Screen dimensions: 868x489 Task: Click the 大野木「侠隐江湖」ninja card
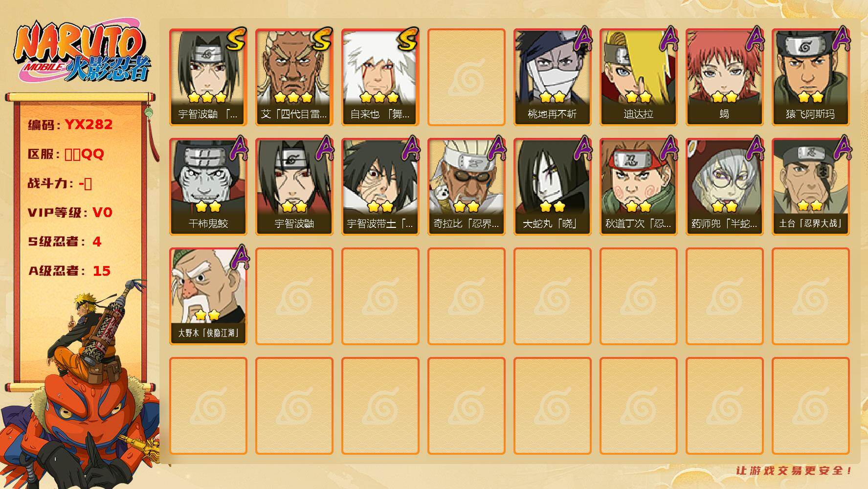(x=208, y=296)
